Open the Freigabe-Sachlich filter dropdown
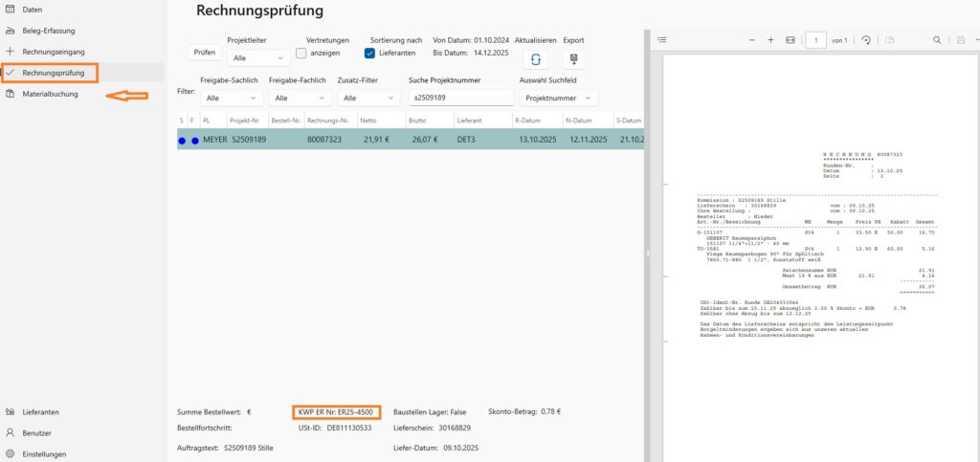 pos(228,98)
